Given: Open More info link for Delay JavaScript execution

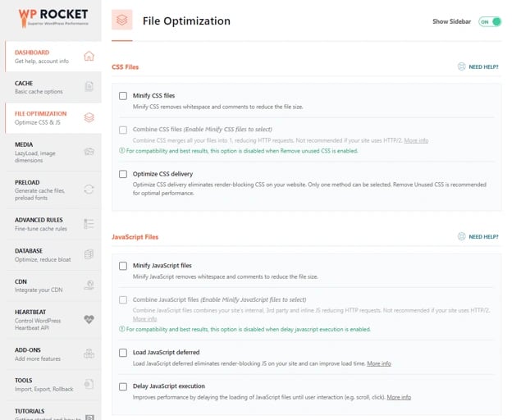Looking at the screenshot, I should coord(399,397).
